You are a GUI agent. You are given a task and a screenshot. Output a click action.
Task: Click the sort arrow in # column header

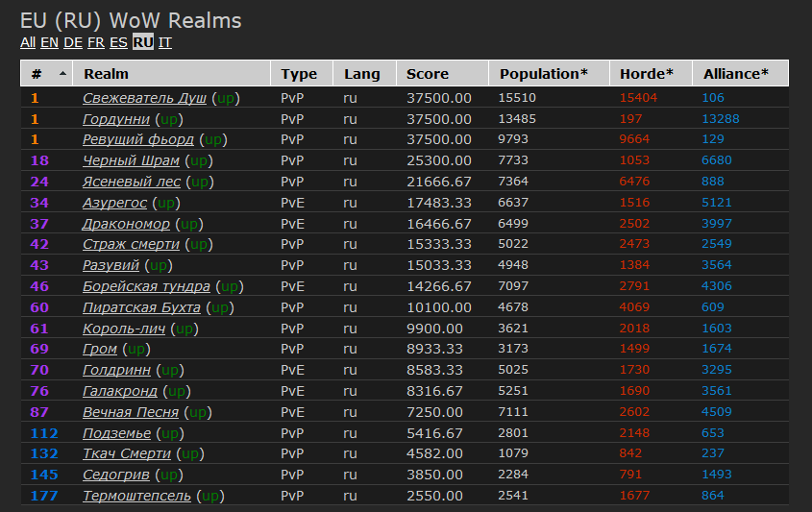62,74
